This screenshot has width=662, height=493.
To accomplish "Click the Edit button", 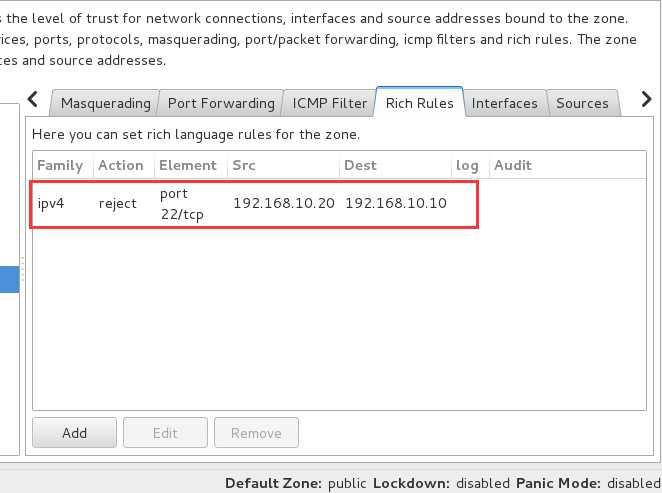I will coord(166,433).
